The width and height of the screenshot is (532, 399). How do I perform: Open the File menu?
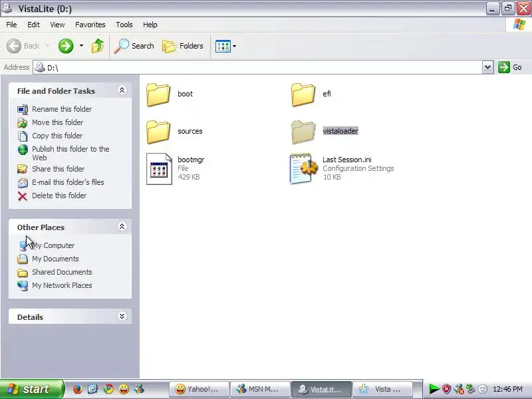tap(11, 25)
